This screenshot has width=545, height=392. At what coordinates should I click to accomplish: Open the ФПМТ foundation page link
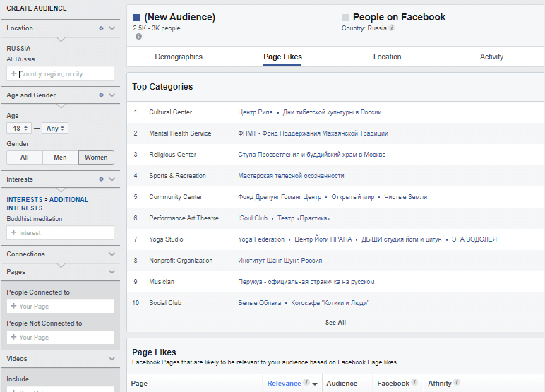click(313, 133)
